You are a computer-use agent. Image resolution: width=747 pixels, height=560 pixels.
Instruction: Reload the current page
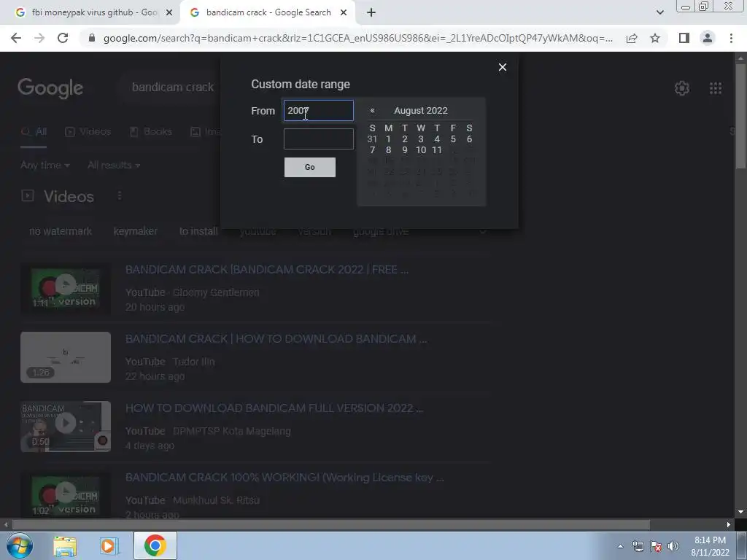[x=63, y=38]
